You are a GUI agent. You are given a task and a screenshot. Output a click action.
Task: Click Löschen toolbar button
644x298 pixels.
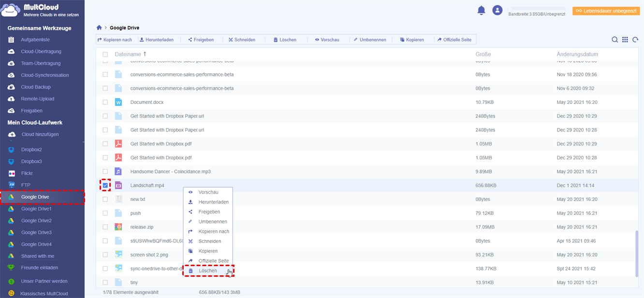click(x=285, y=40)
